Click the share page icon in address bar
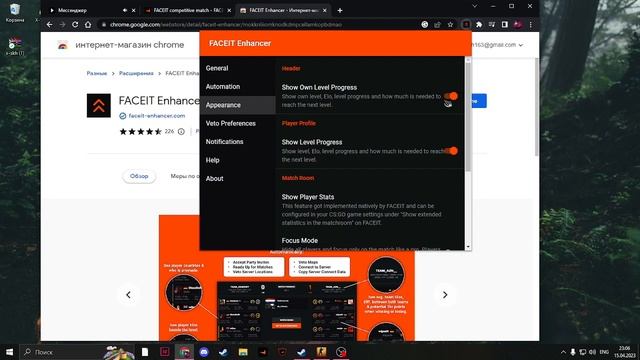The height and width of the screenshot is (360, 640). pos(438,24)
